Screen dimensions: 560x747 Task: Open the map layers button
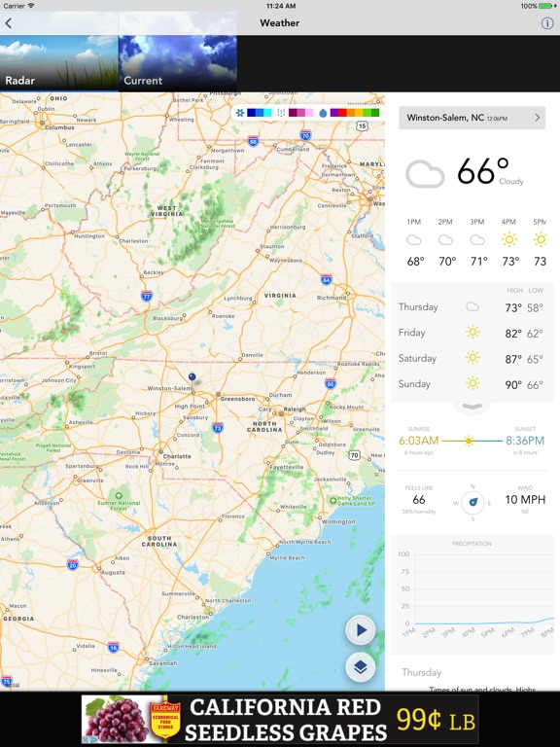361,667
